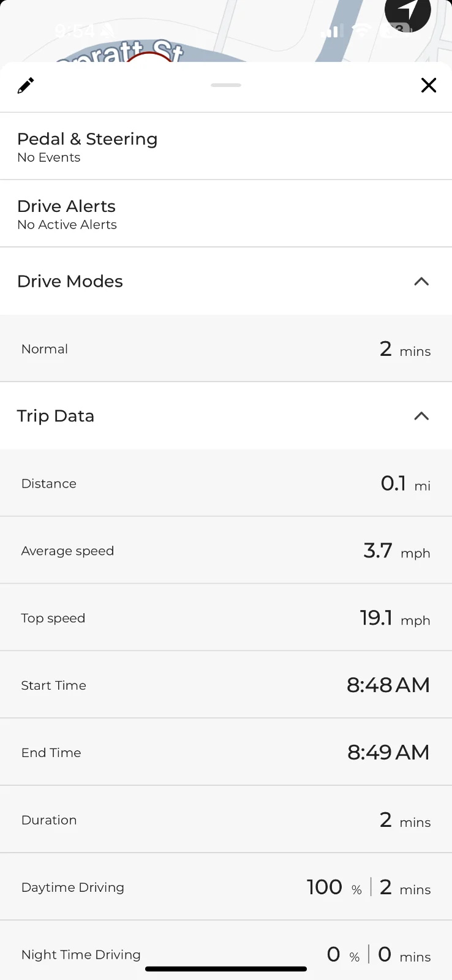Collapse the Drive Modes section

(x=421, y=281)
